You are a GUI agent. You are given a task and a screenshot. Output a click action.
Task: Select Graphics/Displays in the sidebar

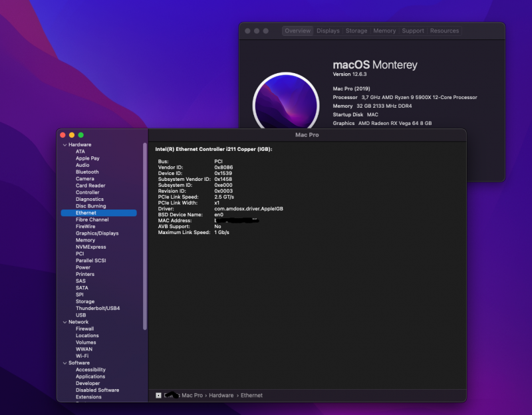[x=97, y=233]
